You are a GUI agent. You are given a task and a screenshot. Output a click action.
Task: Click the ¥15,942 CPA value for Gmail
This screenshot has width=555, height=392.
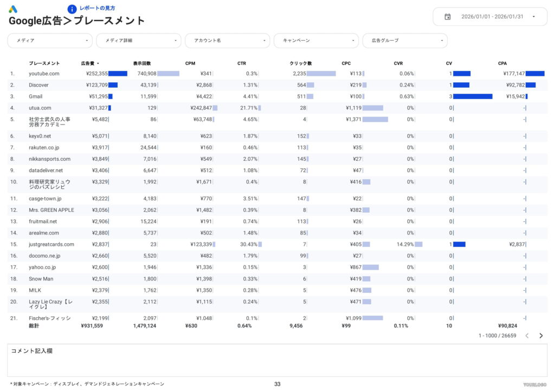click(x=516, y=96)
